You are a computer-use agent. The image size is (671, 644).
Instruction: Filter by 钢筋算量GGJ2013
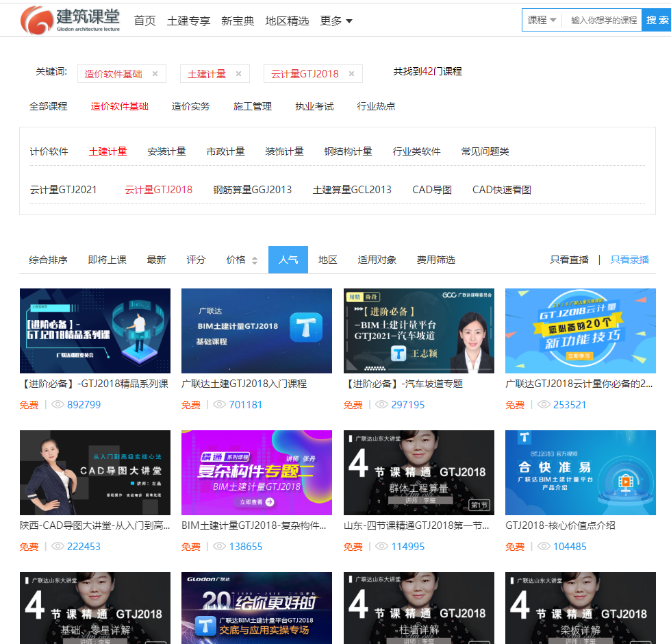click(x=253, y=190)
